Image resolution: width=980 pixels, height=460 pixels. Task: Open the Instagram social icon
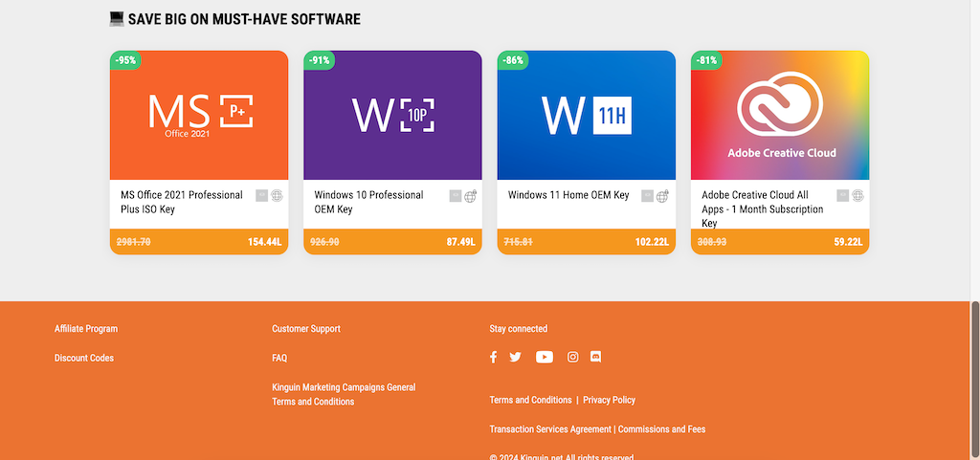point(572,357)
